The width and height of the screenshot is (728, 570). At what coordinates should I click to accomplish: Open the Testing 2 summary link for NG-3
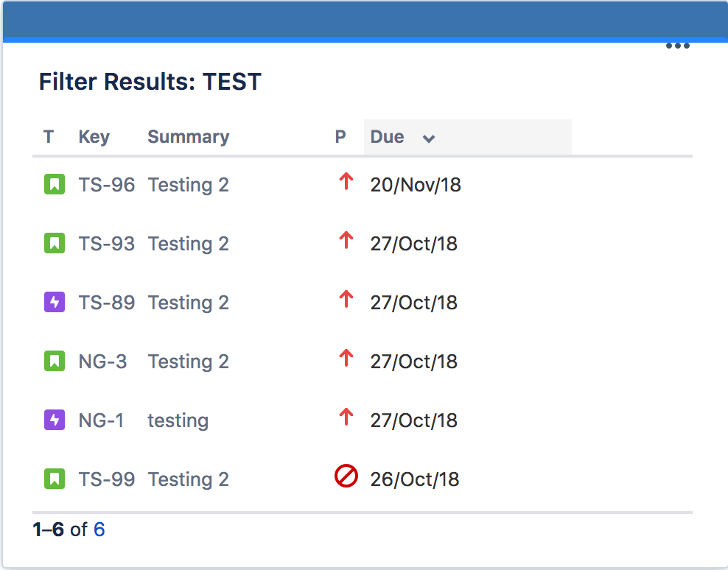[188, 362]
